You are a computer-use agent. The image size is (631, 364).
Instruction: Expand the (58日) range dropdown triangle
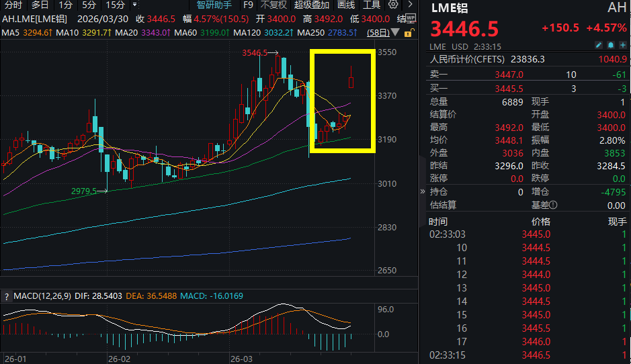point(395,32)
